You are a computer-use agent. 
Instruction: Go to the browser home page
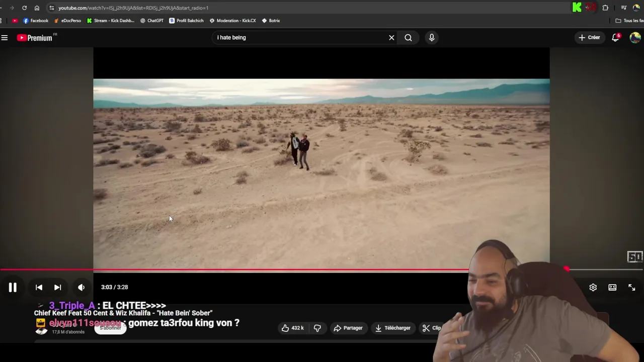click(x=37, y=8)
